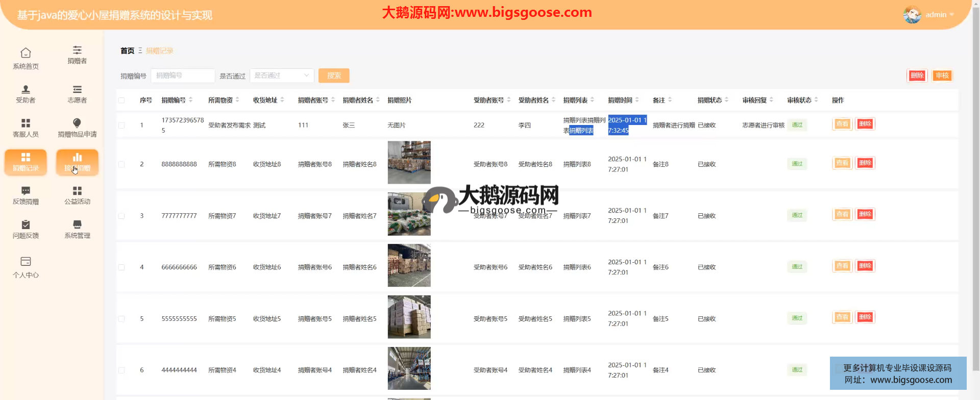Select the checkbox for row 2
The image size is (980, 400).
click(121, 164)
